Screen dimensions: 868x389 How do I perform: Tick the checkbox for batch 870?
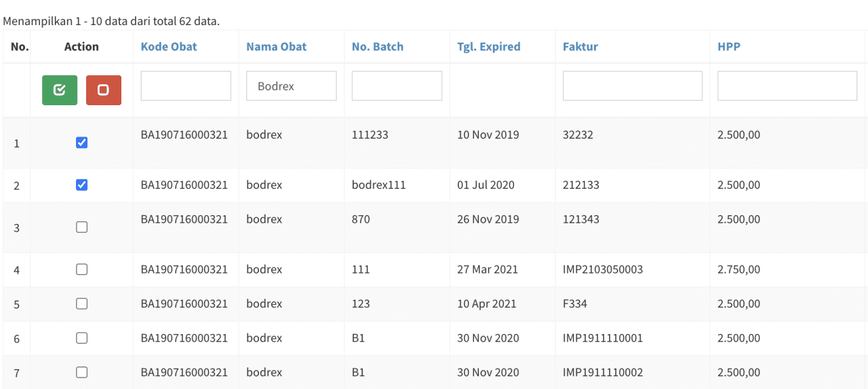82,227
